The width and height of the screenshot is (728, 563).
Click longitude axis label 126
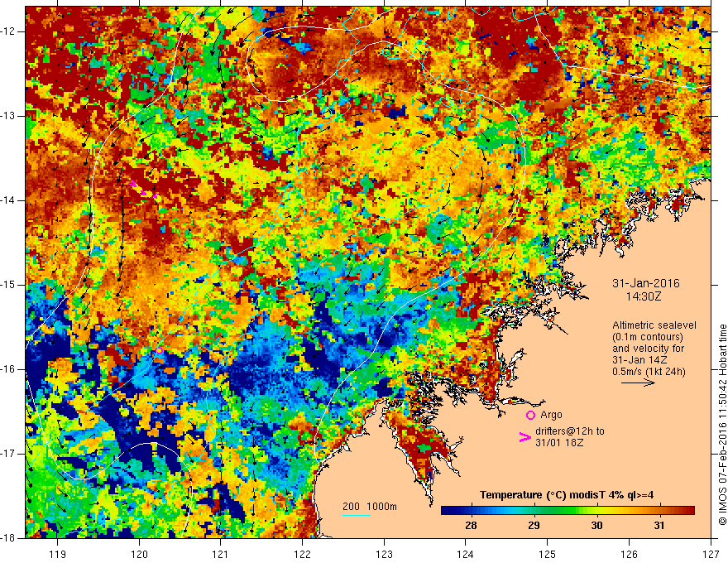tap(629, 554)
